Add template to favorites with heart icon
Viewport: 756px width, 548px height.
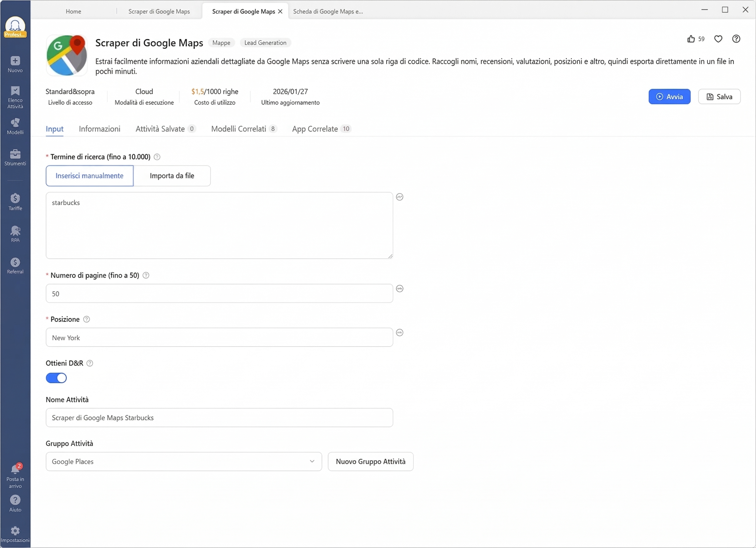tap(718, 39)
